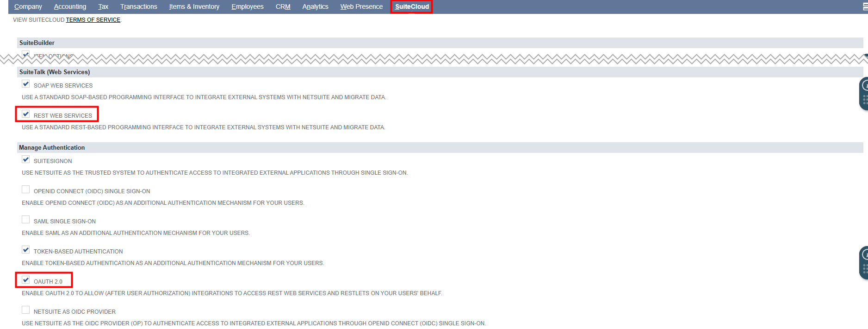Select the Analytics tab
Image resolution: width=868 pixels, height=329 pixels.
tap(315, 6)
